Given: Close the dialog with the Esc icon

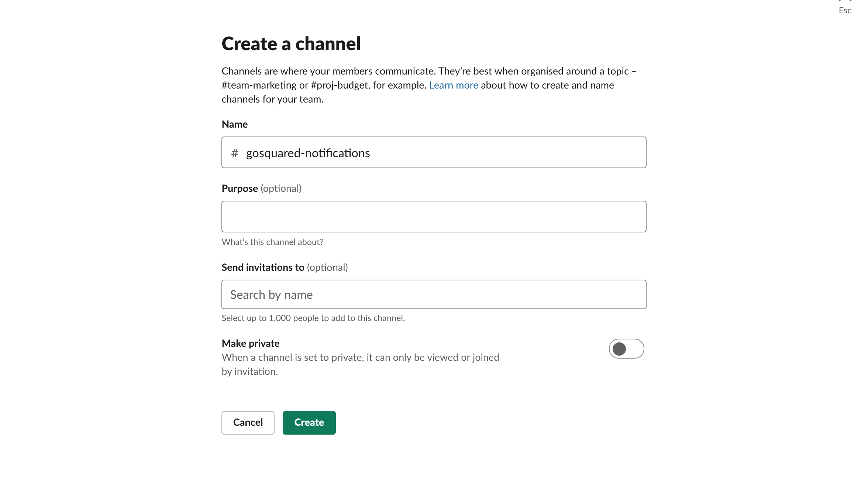Looking at the screenshot, I should (845, 1).
